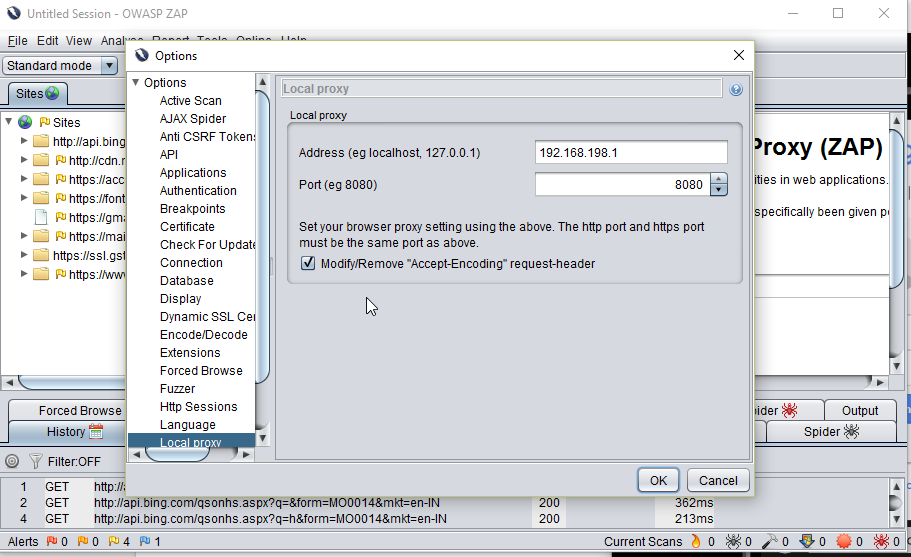The image size is (911, 557).
Task: Click options tree horizontal scrollbar right arrow
Action: click(246, 454)
